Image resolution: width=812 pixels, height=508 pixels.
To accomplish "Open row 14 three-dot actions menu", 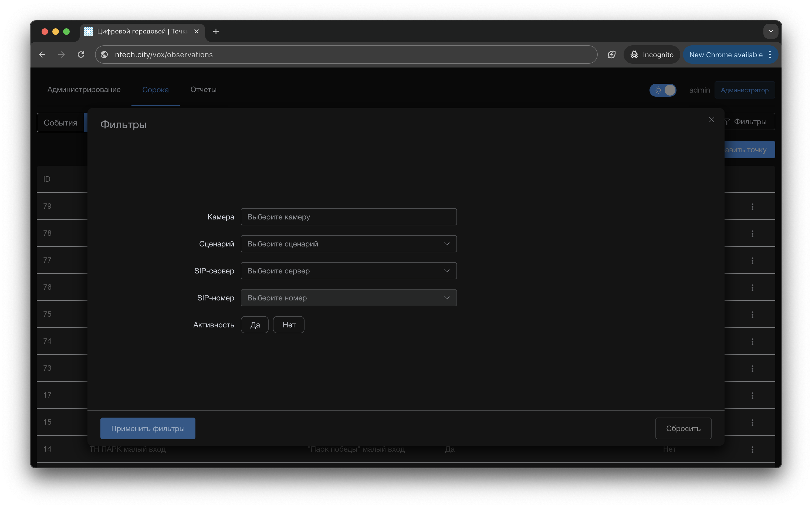I will [752, 449].
